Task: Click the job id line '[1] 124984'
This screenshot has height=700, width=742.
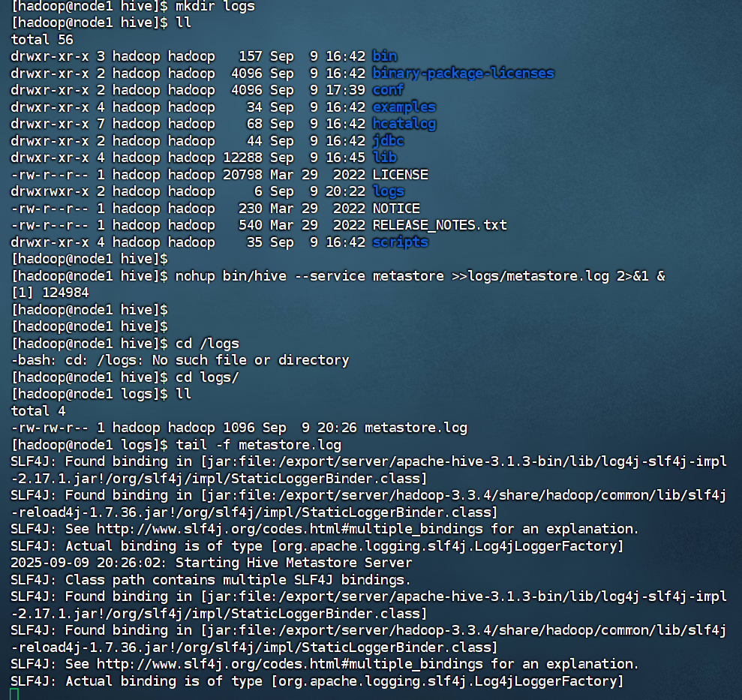Action: tap(50, 293)
